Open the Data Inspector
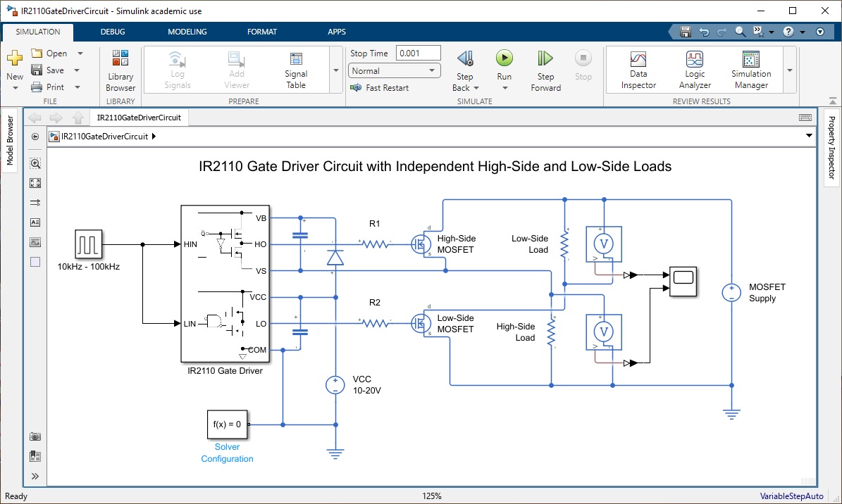This screenshot has height=504, width=842. 638,70
